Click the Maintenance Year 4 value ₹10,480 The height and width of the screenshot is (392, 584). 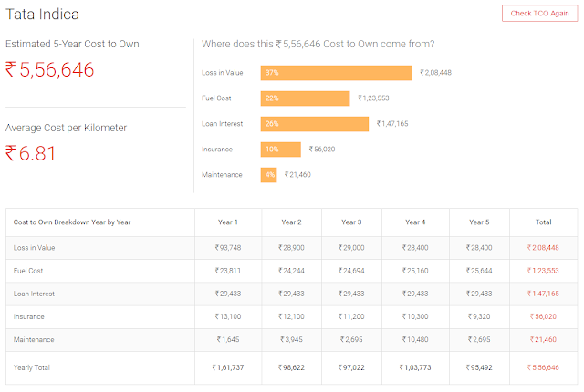[x=415, y=339]
